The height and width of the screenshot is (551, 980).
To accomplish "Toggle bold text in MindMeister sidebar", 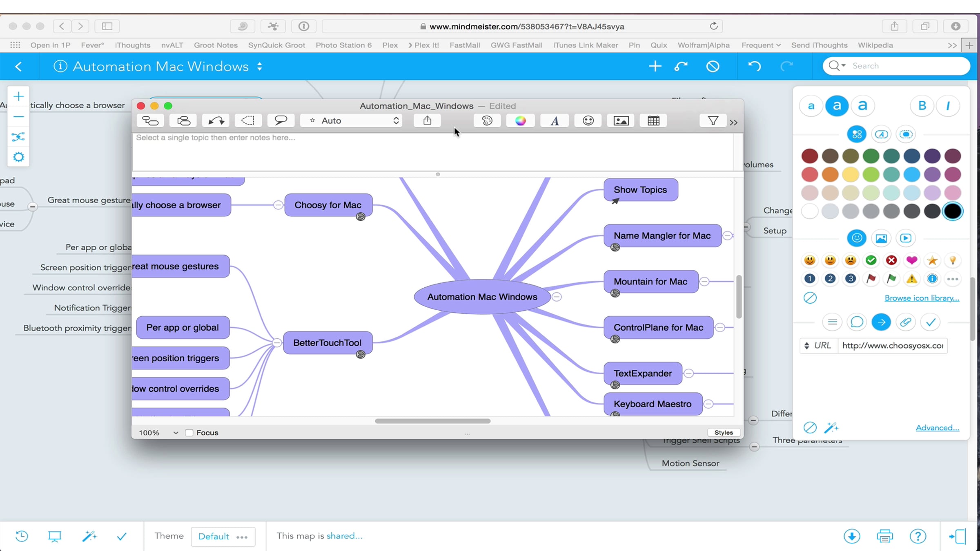I will (922, 106).
